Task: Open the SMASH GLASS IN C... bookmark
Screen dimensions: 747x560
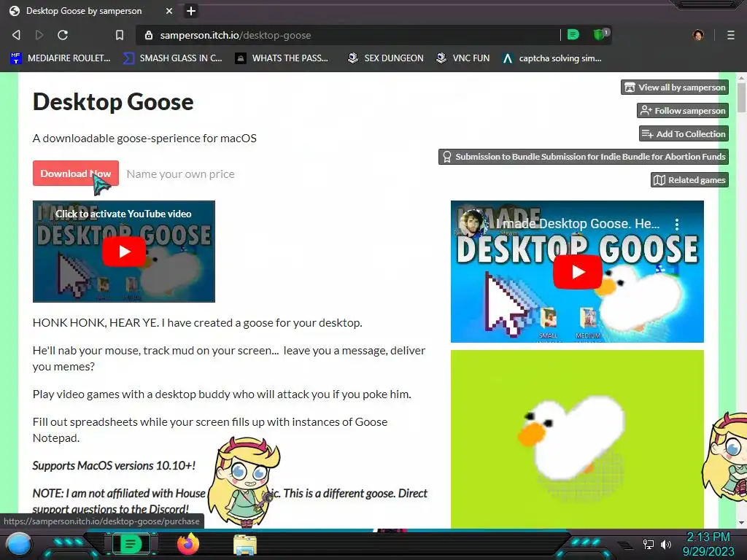Action: pyautogui.click(x=172, y=58)
